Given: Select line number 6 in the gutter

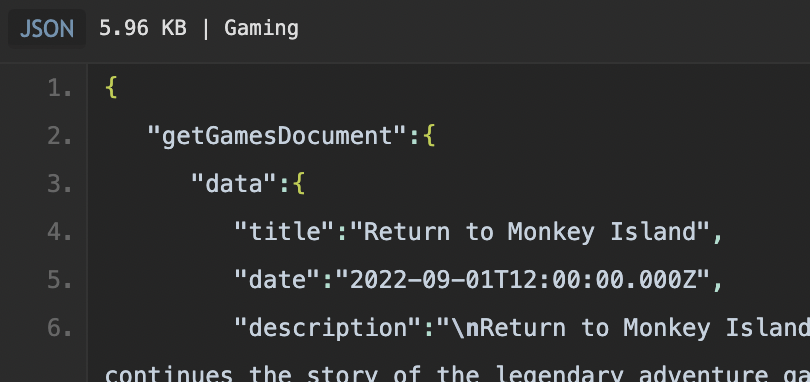Looking at the screenshot, I should coord(60,328).
